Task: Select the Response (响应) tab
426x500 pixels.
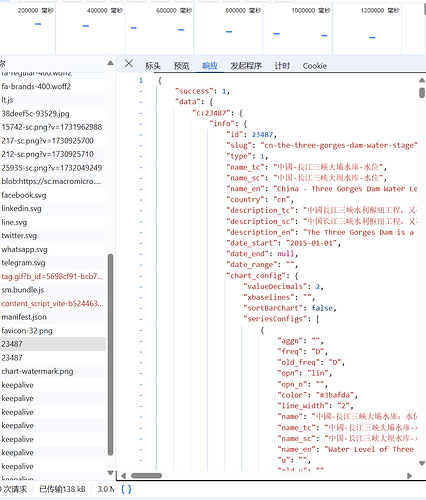Action: pos(210,66)
